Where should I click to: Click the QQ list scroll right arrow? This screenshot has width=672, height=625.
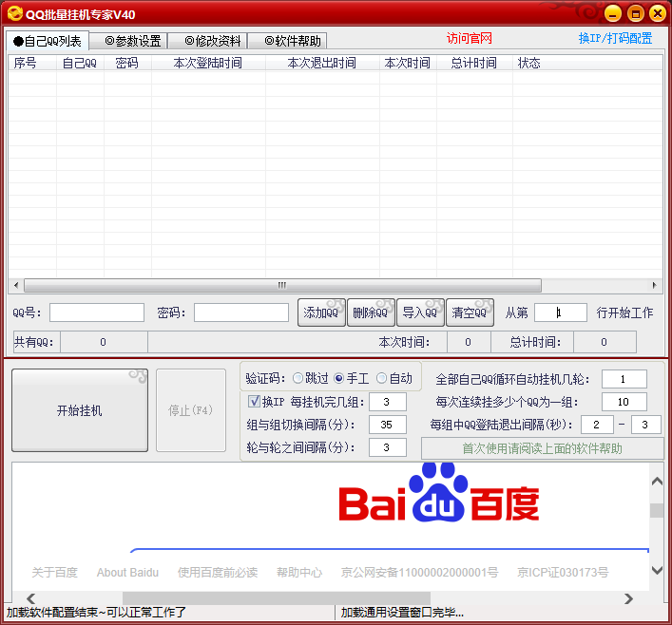tap(655, 285)
